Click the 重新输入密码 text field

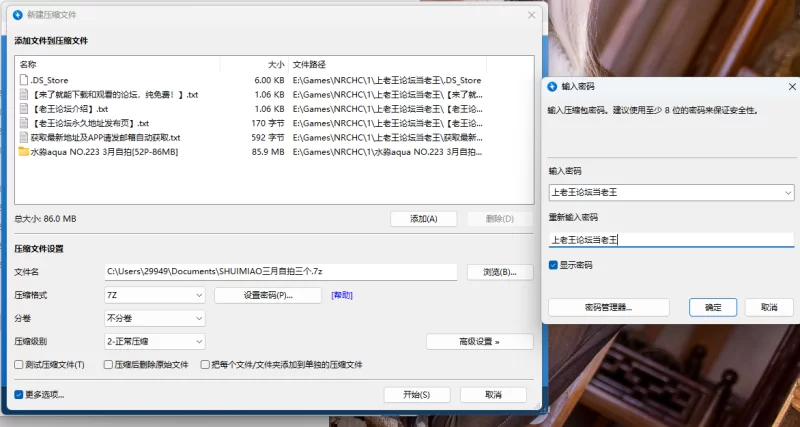[671, 240]
